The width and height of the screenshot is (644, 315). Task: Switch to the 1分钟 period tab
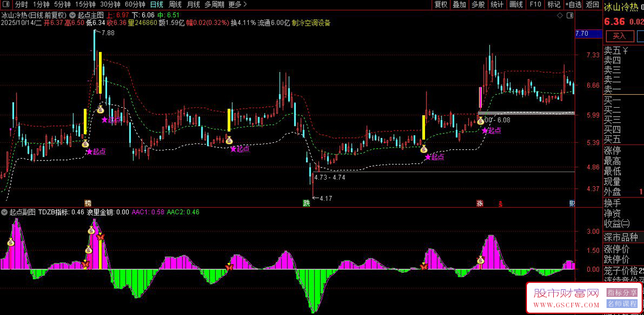42,5
